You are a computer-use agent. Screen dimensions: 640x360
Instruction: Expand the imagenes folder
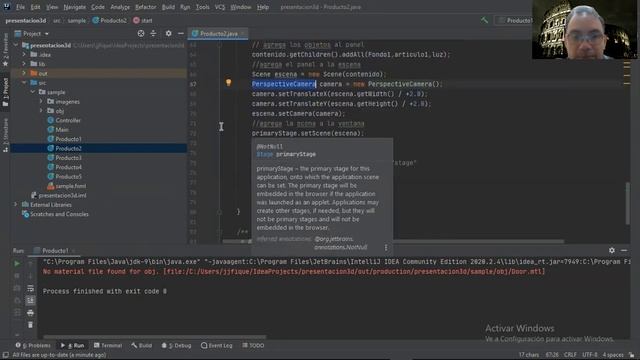pyautogui.click(x=41, y=101)
